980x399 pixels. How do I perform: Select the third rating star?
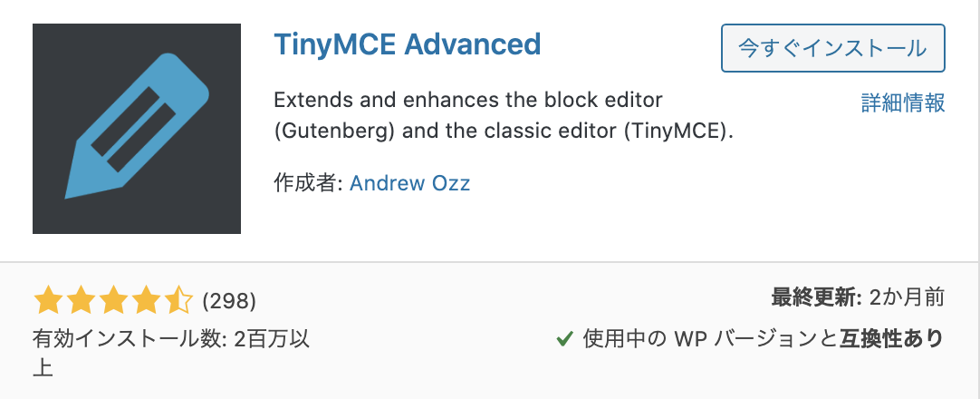click(113, 301)
